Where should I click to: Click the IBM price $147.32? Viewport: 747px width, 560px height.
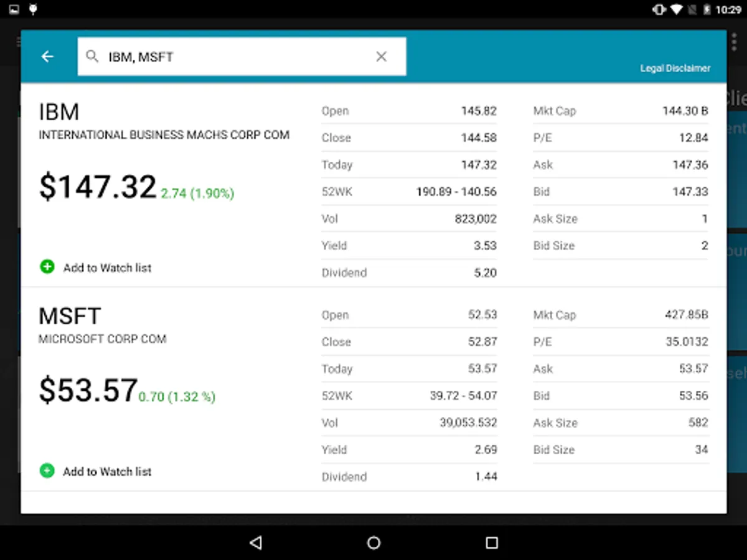tap(98, 187)
